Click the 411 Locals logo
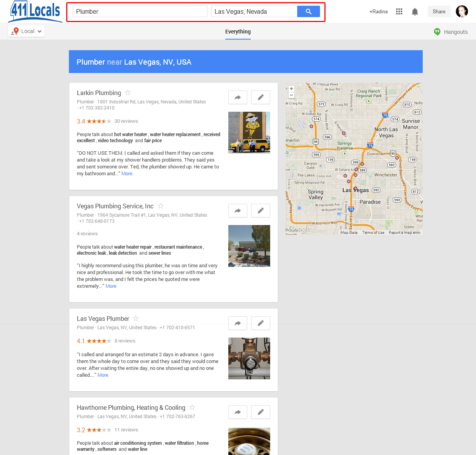 click(35, 11)
